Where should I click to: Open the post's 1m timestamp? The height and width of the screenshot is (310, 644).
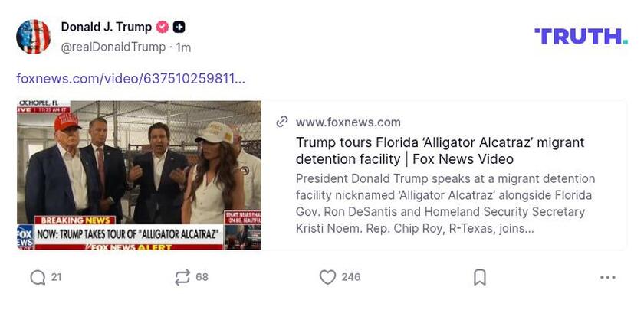184,47
